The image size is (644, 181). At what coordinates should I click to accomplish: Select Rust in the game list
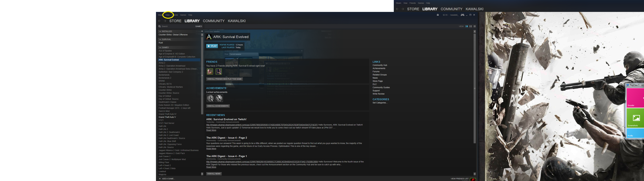tap(161, 43)
